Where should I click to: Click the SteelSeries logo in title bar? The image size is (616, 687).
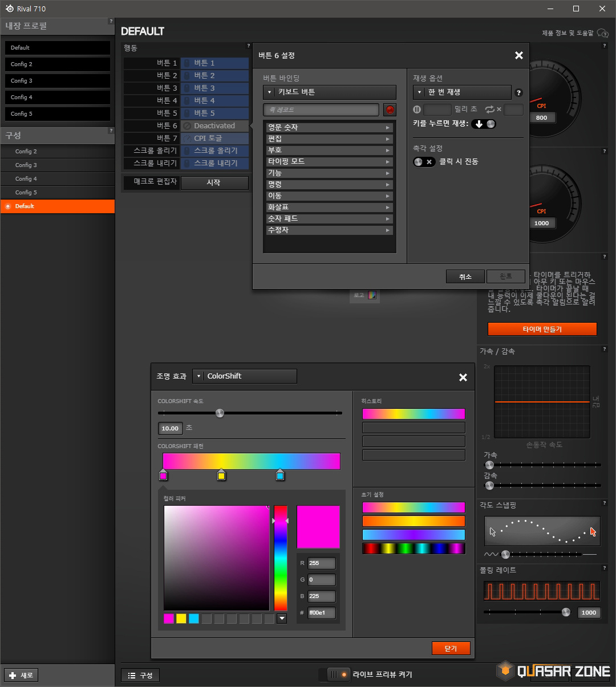click(9, 9)
